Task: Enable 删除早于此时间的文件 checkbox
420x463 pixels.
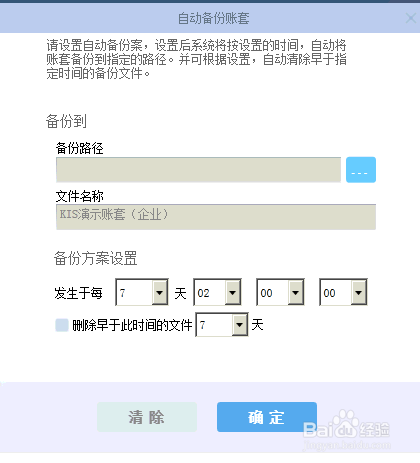Action: (62, 325)
